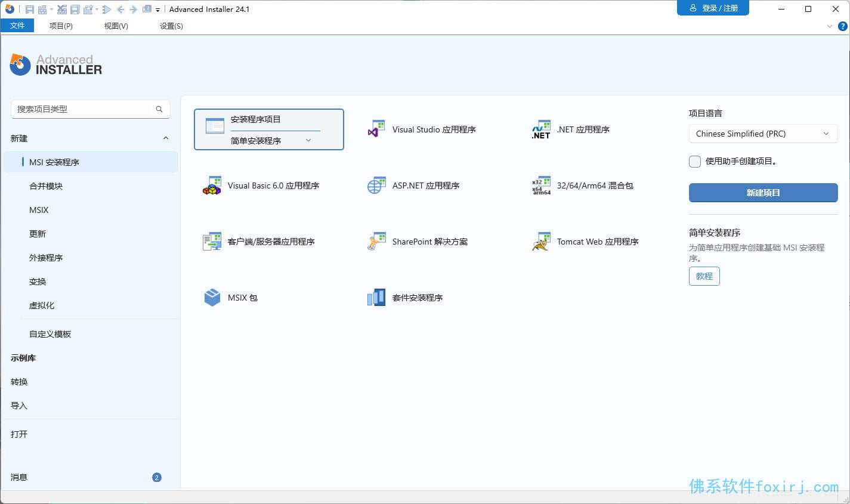Screen dimensions: 850x504
Task: Select the 套件安装程序 icon
Action: pos(376,298)
